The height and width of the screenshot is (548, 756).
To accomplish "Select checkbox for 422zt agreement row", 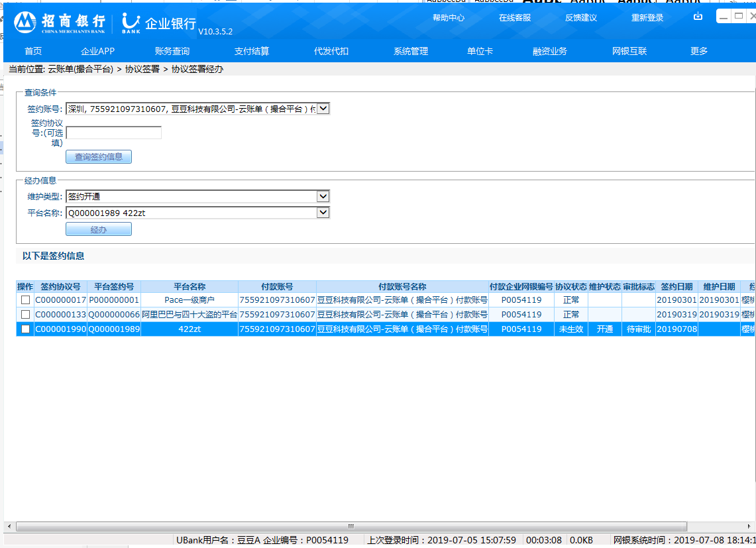I will (x=25, y=329).
